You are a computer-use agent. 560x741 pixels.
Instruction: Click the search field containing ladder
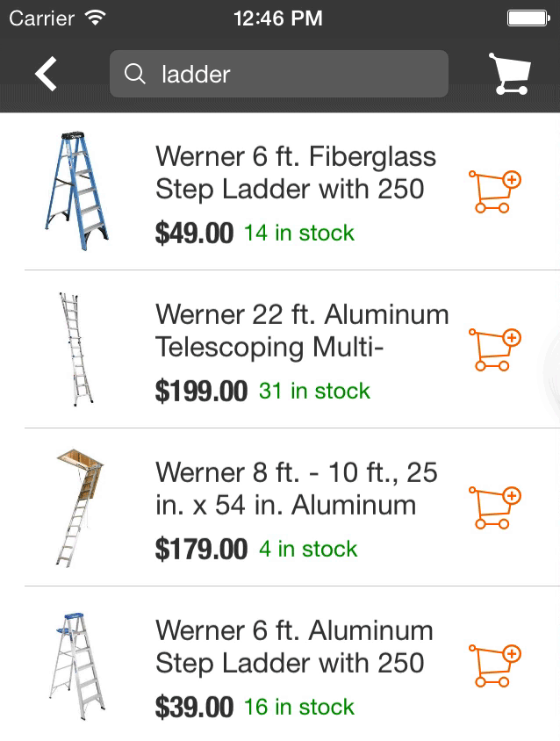coord(279,74)
